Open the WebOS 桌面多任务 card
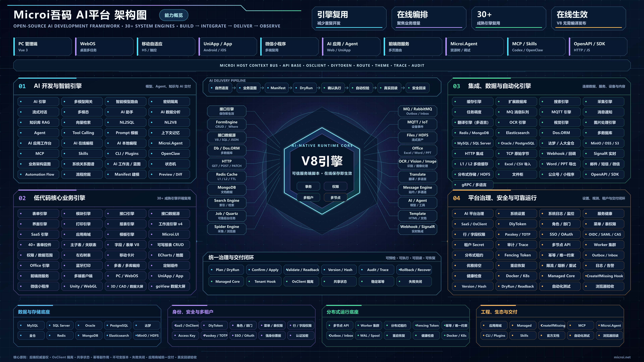644x362 pixels. [x=104, y=46]
